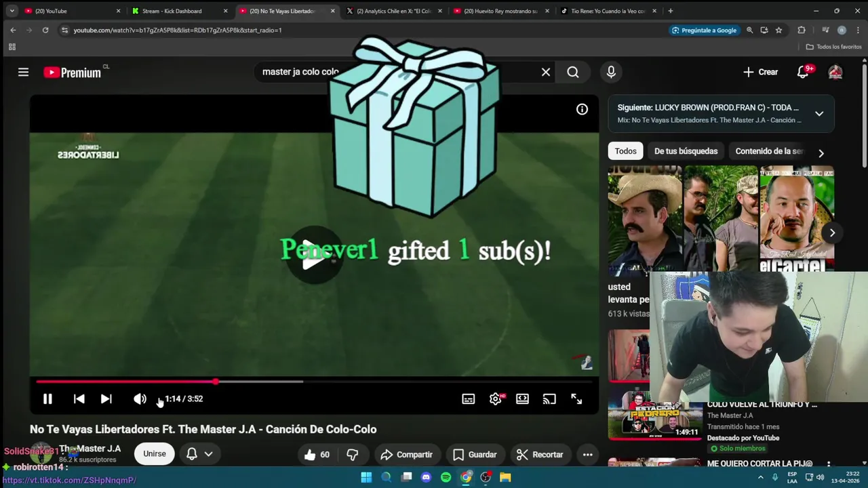This screenshot has width=868, height=488.
Task: Open Todos los favoritos folder
Action: point(833,47)
